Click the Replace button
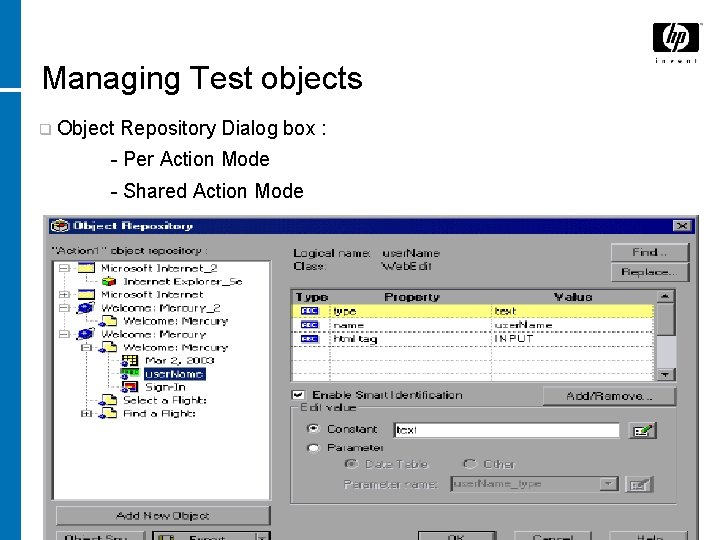This screenshot has width=720, height=540. (650, 272)
